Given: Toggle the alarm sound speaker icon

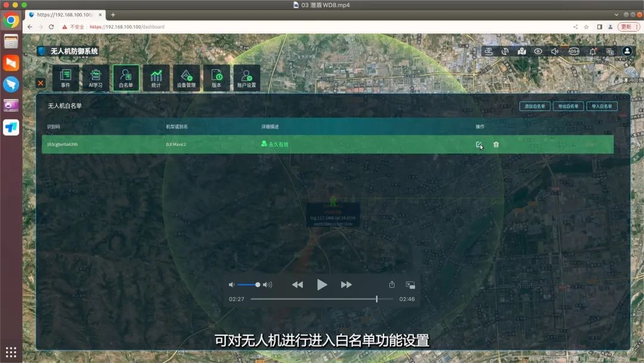Looking at the screenshot, I should [x=555, y=51].
